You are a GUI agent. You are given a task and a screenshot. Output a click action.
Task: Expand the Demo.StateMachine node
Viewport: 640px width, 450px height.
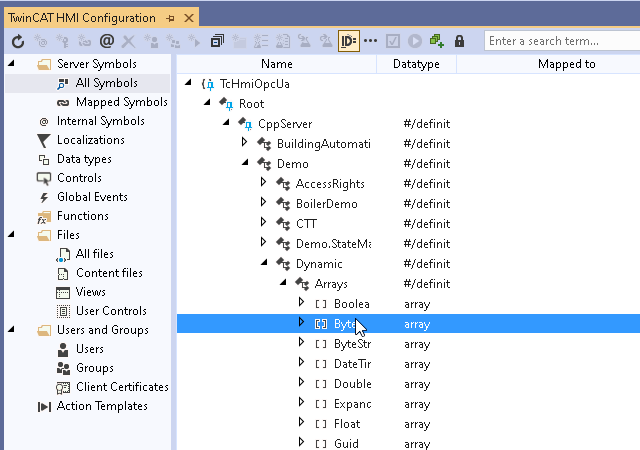[263, 242]
